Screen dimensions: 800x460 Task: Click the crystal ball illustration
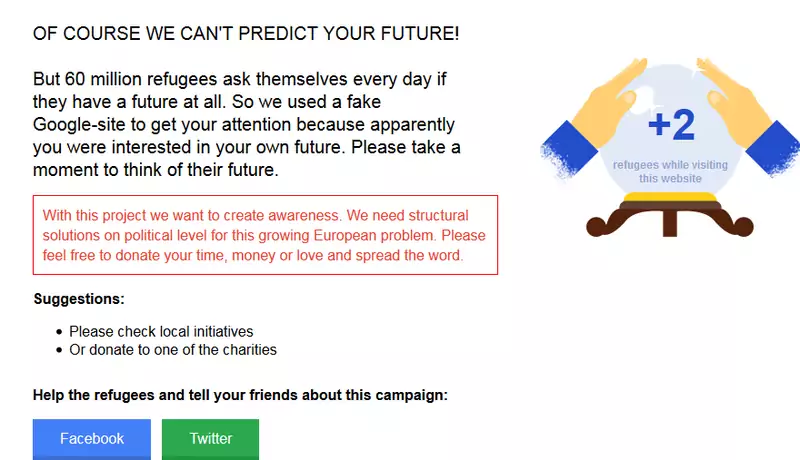click(x=670, y=134)
